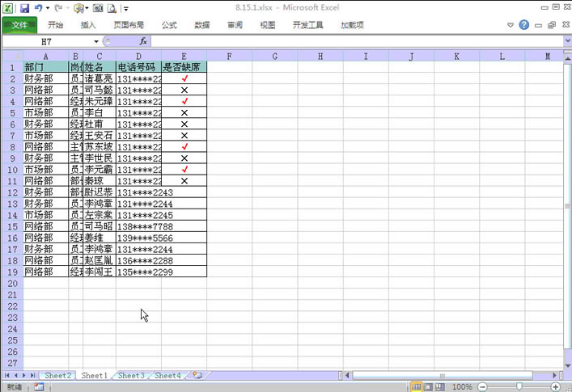The width and height of the screenshot is (572, 392).
Task: Click the horizontal scrollbar thumb
Action: pyautogui.click(x=442, y=375)
